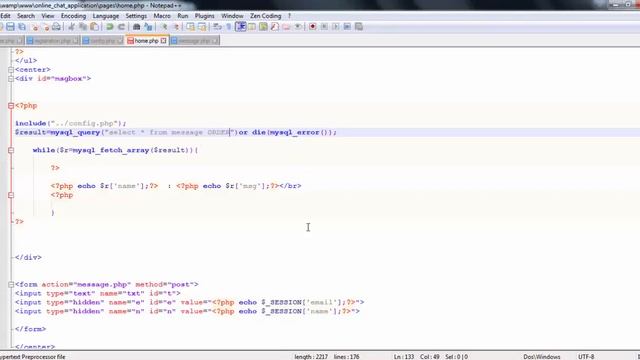Open the Encoding menu
Image resolution: width=640 pixels, height=360 pixels.
(73, 16)
